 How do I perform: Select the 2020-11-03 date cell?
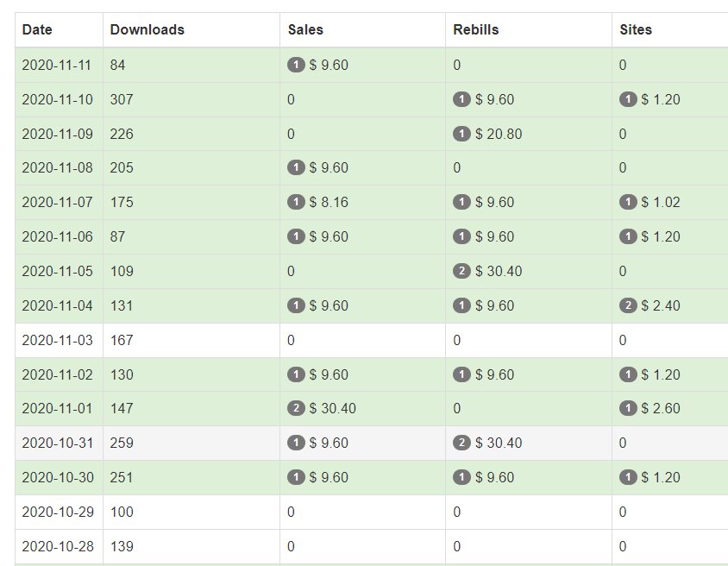(57, 340)
